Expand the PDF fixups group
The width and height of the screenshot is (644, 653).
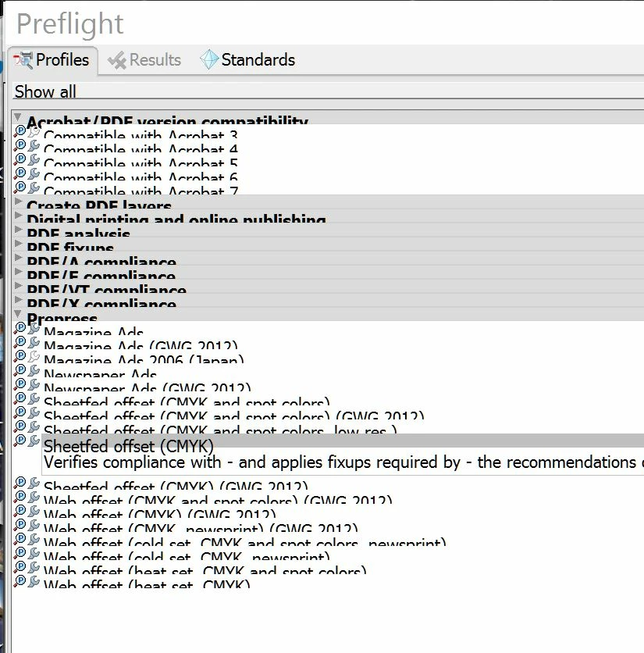(18, 244)
